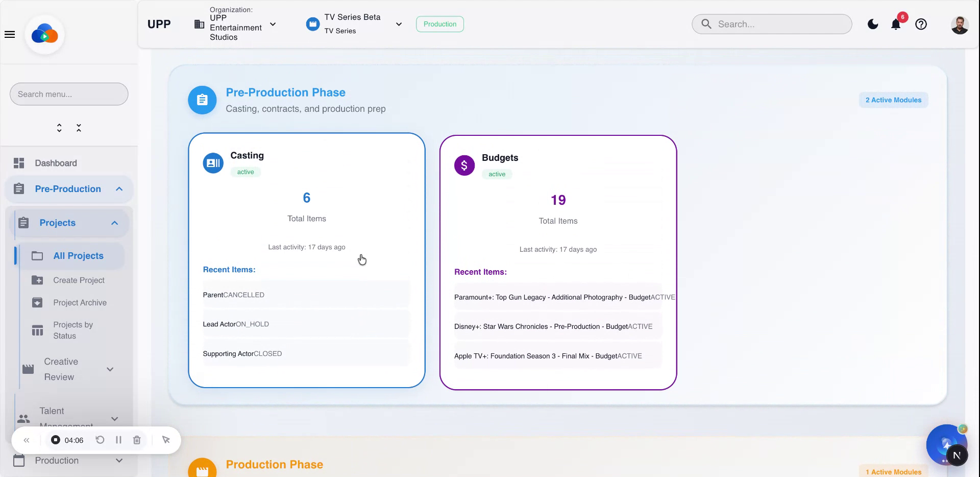Click the help question mark icon

pyautogui.click(x=921, y=24)
